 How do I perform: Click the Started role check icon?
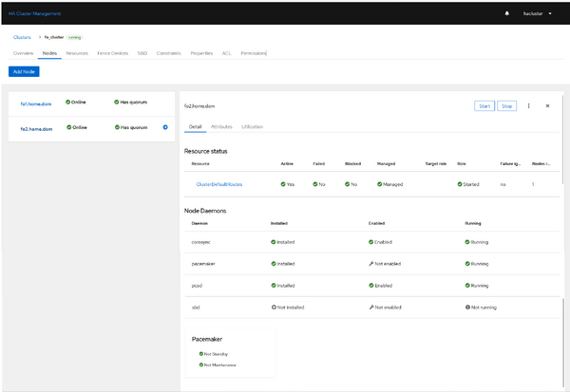pyautogui.click(x=460, y=184)
